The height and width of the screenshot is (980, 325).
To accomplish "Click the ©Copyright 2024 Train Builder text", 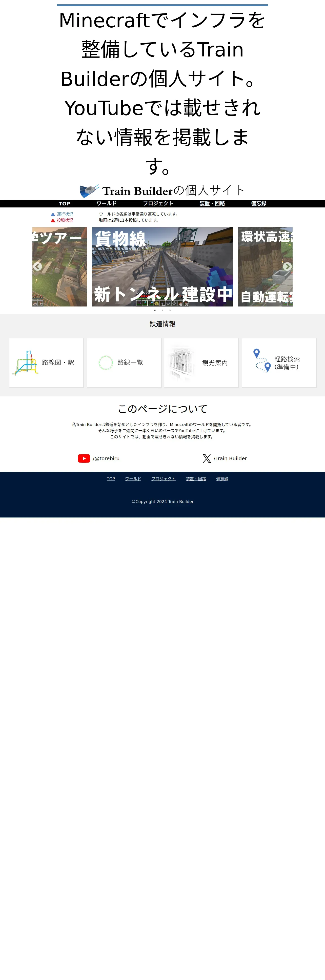I will pos(162,502).
